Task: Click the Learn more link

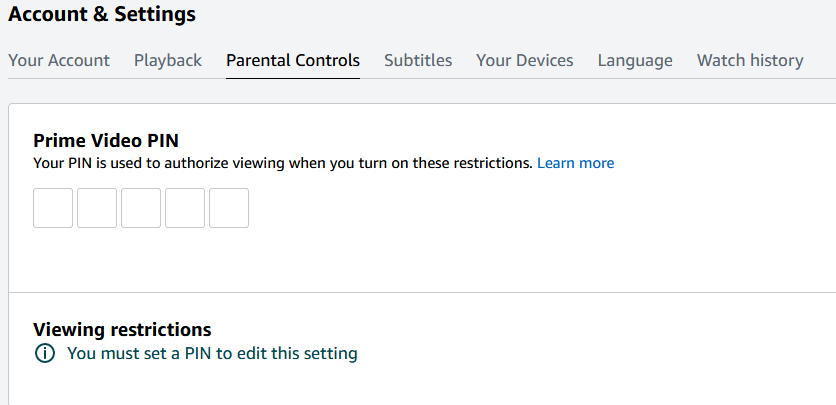Action: click(x=576, y=163)
